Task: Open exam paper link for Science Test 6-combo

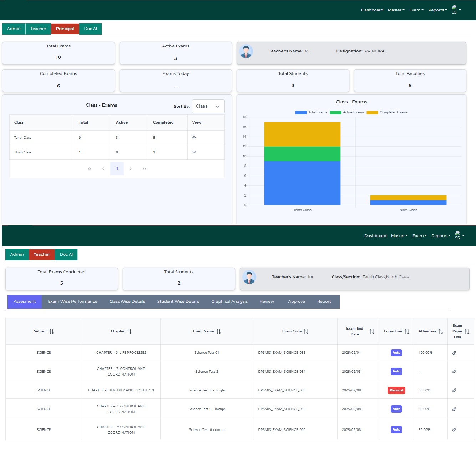Action: (x=454, y=429)
